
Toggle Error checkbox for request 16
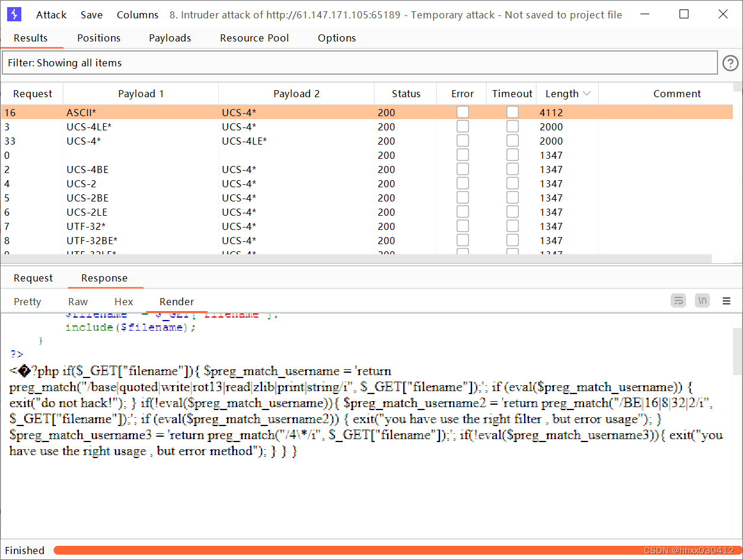pos(463,112)
